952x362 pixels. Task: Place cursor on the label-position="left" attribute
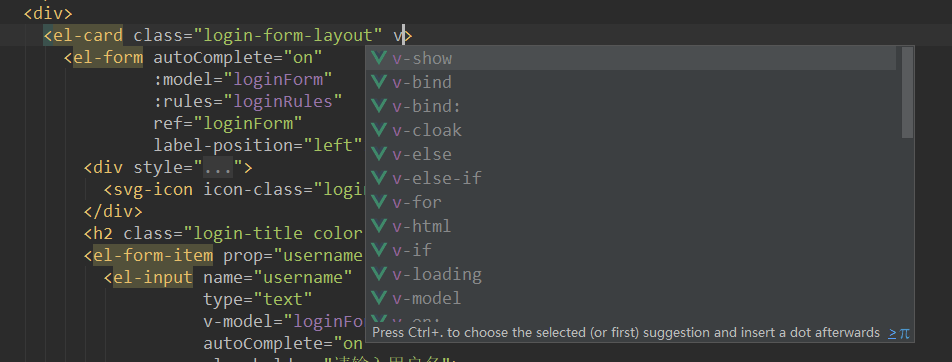click(x=257, y=145)
